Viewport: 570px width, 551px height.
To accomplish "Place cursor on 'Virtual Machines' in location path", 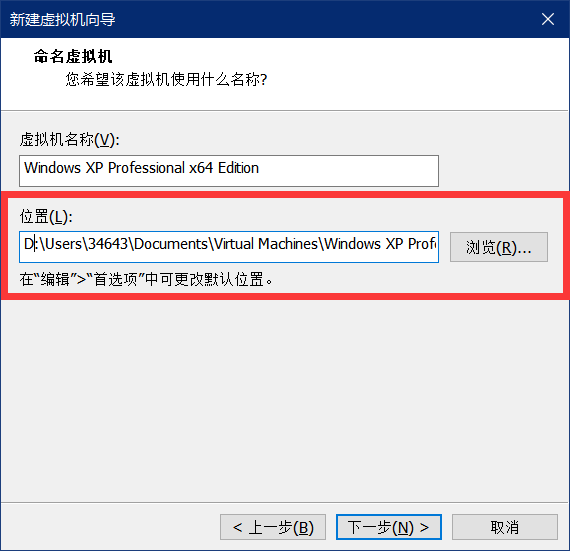I will [x=266, y=244].
